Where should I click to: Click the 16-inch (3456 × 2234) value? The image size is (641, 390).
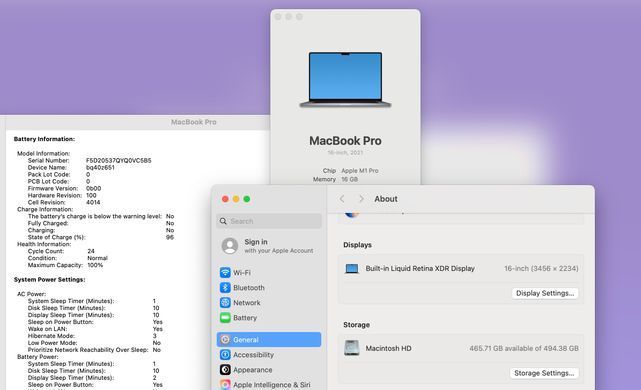[x=541, y=269]
